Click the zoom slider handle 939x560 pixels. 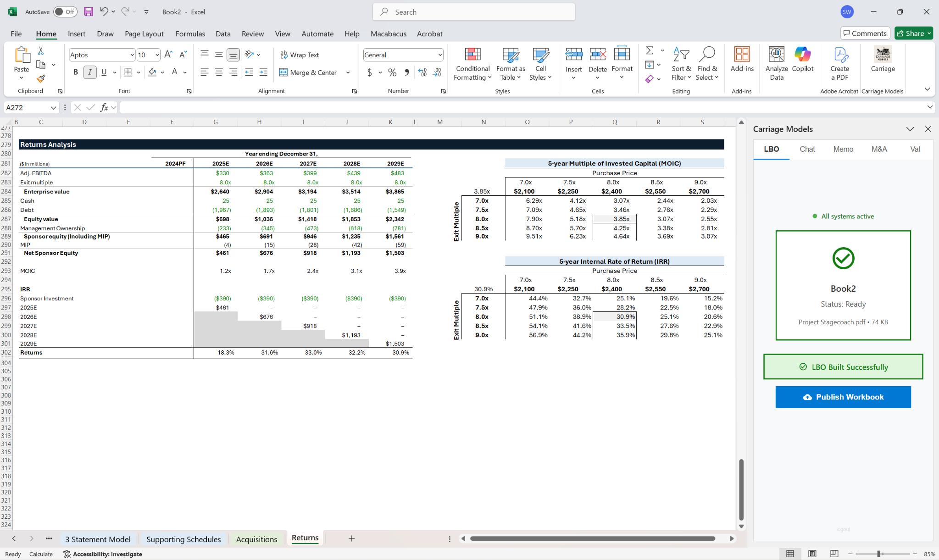[x=879, y=554]
